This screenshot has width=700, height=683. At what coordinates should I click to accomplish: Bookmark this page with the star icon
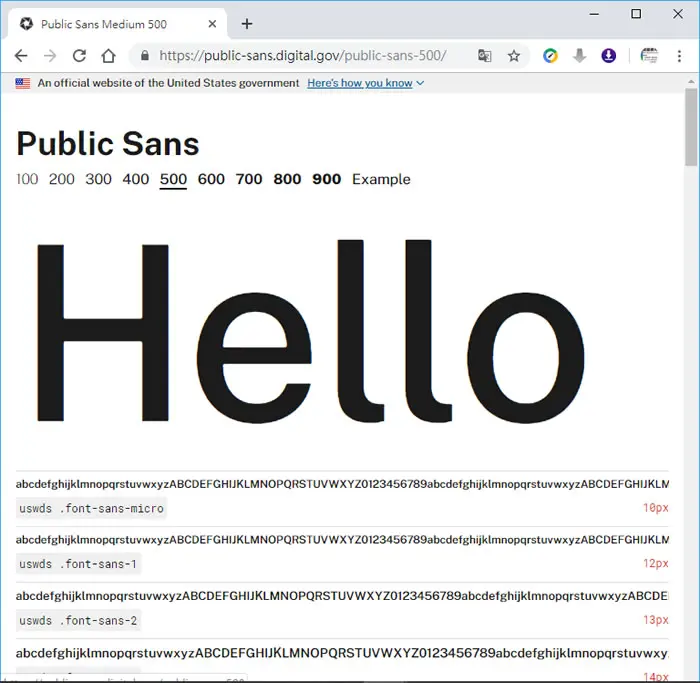(514, 56)
